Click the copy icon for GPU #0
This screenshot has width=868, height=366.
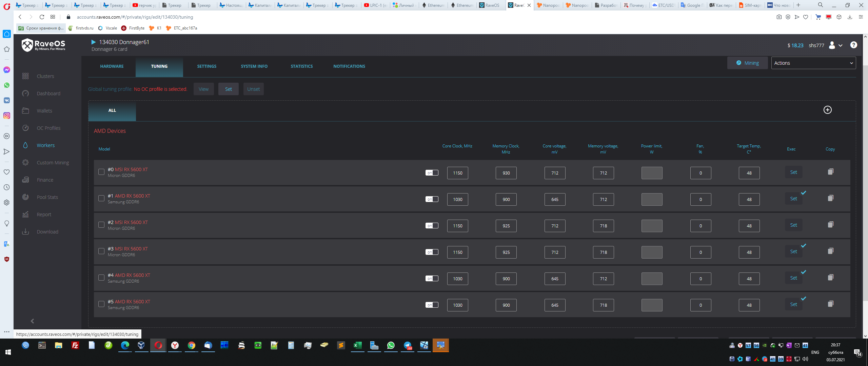coord(830,172)
